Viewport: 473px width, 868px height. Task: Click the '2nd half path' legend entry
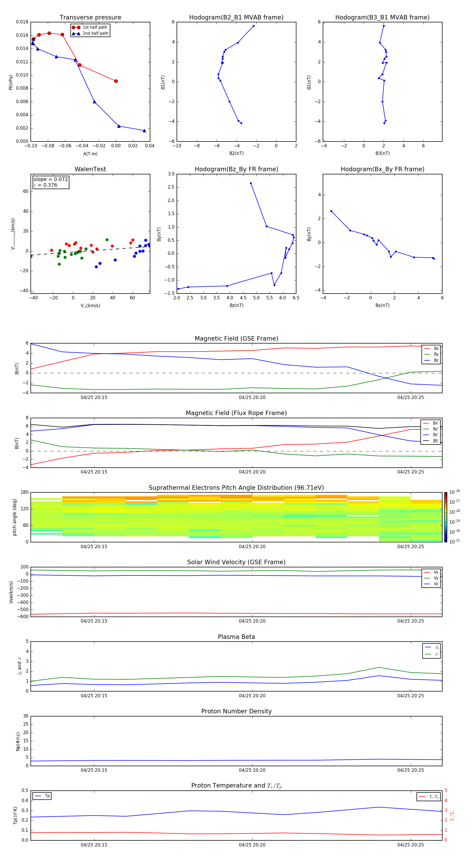[90, 33]
